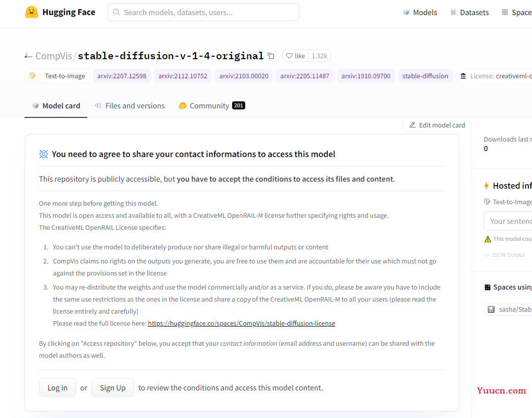This screenshot has height=418, width=532.
Task: Click the warning triangle icon
Action: (488, 239)
